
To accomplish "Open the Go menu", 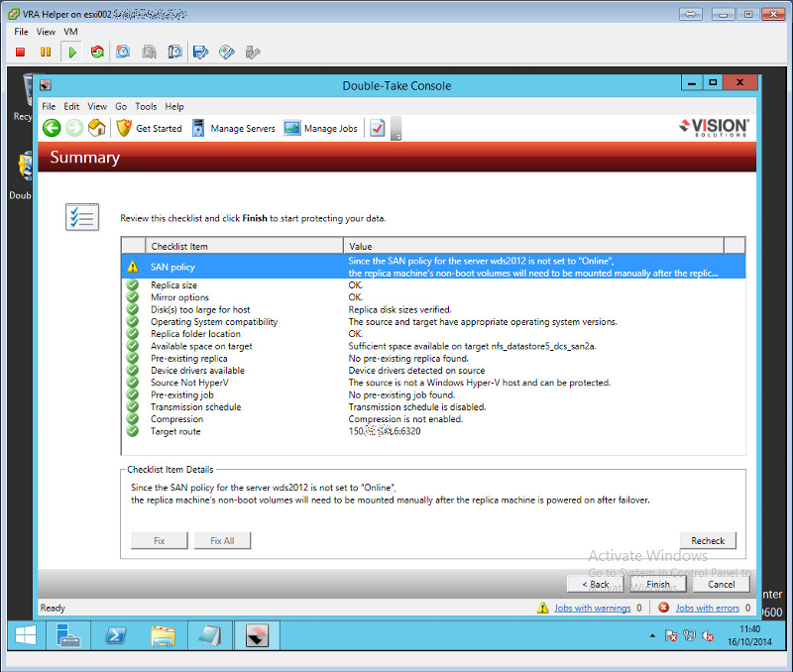I will pyautogui.click(x=121, y=107).
